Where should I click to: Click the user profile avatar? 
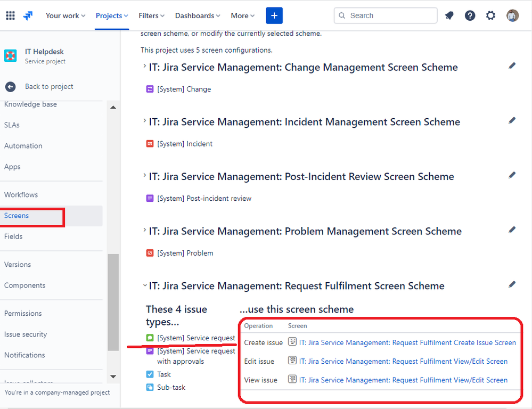512,15
